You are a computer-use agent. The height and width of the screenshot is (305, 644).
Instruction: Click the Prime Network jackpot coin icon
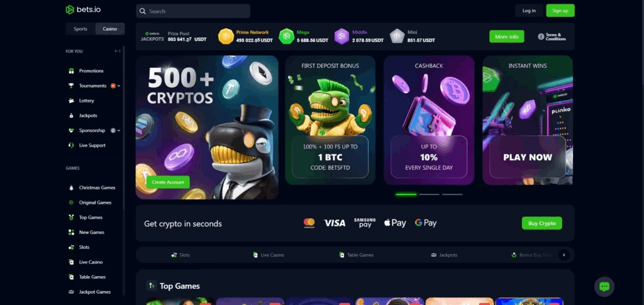[x=226, y=36]
